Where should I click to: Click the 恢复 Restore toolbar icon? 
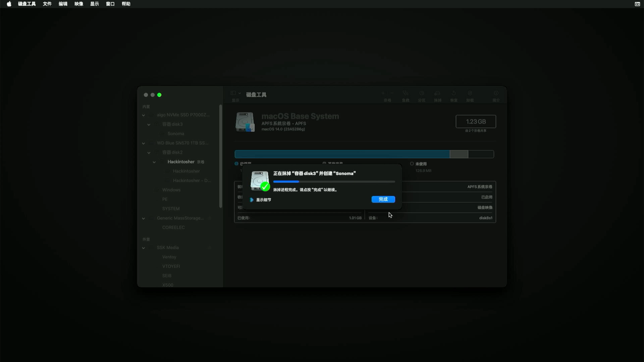pos(454,93)
